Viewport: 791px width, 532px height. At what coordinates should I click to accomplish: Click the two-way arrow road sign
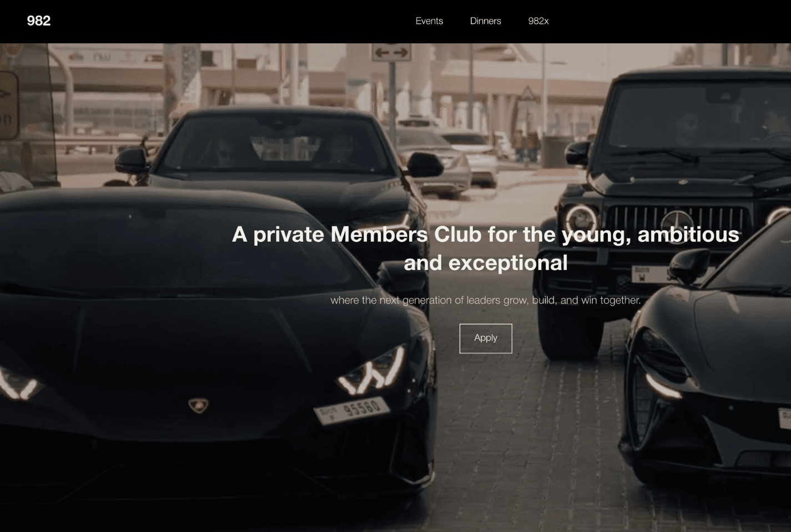pyautogui.click(x=391, y=52)
